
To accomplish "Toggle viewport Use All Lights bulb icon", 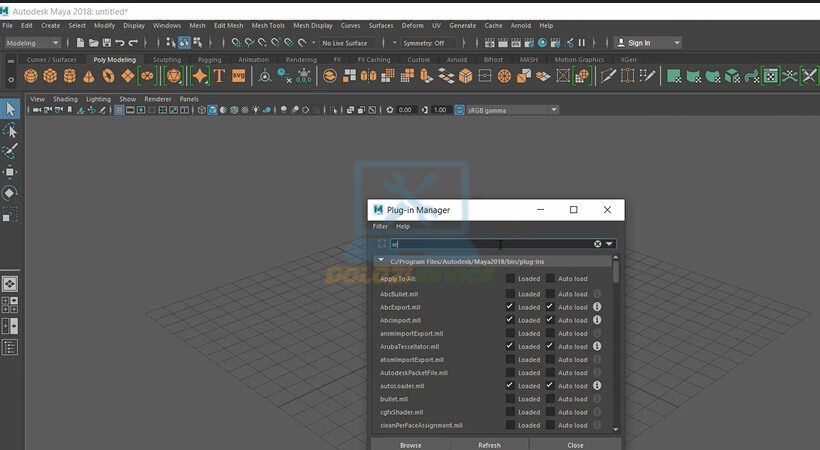I will pos(256,110).
